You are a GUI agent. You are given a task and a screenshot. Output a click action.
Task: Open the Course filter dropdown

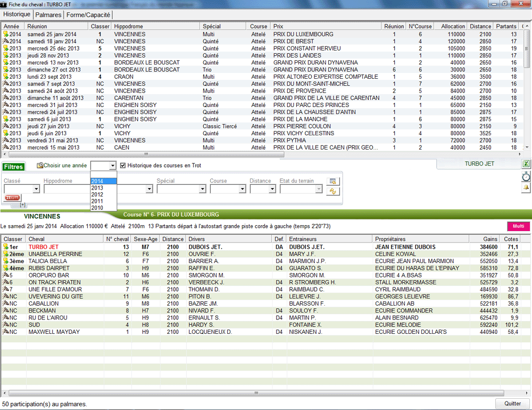(242, 189)
